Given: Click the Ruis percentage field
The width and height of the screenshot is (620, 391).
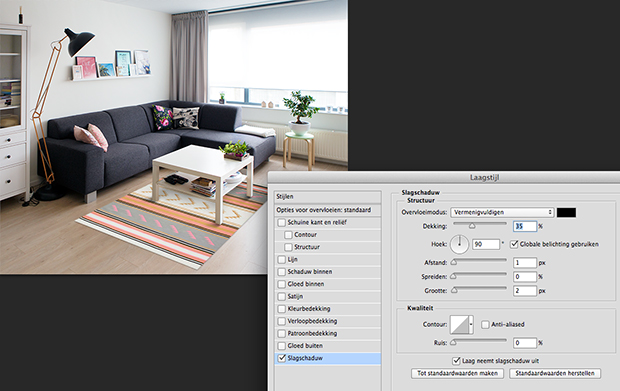Looking at the screenshot, I should coord(525,343).
